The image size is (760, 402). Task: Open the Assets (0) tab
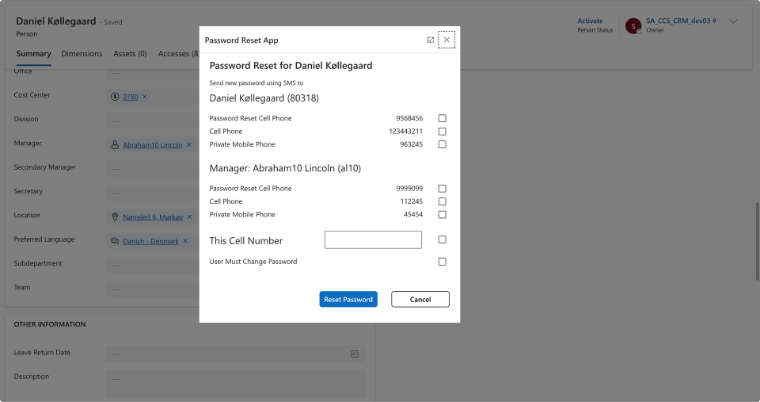click(130, 53)
